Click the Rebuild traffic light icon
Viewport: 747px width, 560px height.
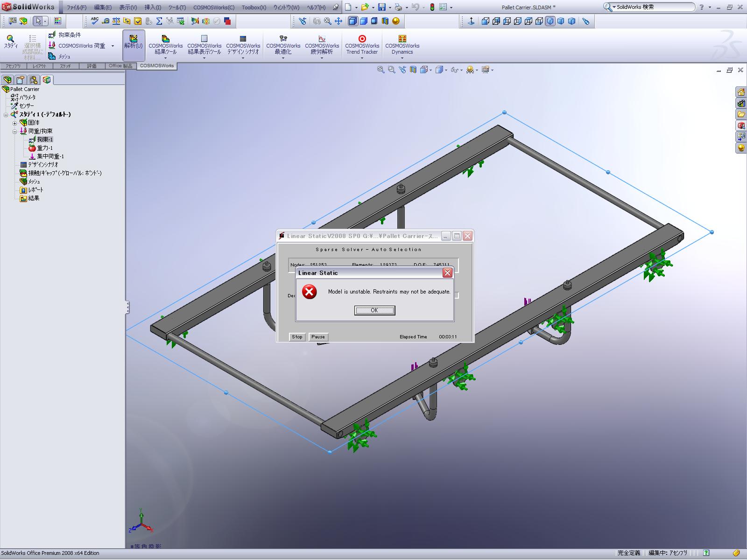point(432,7)
